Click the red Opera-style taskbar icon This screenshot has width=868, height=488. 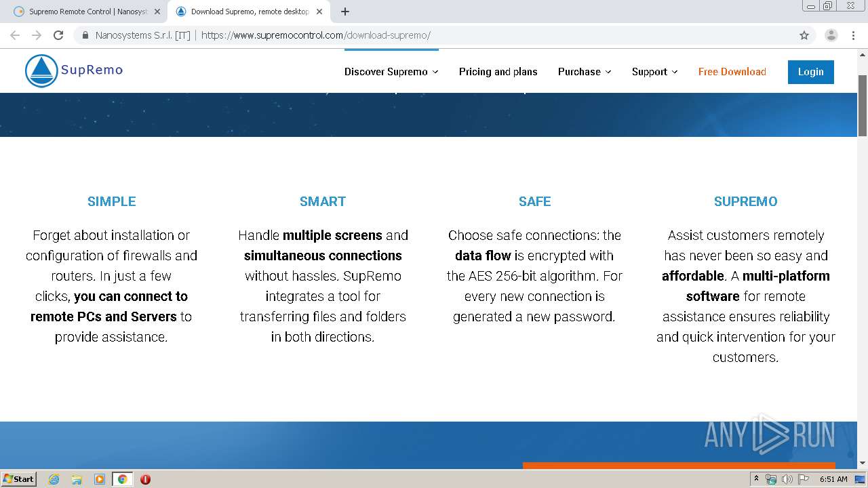[145, 479]
